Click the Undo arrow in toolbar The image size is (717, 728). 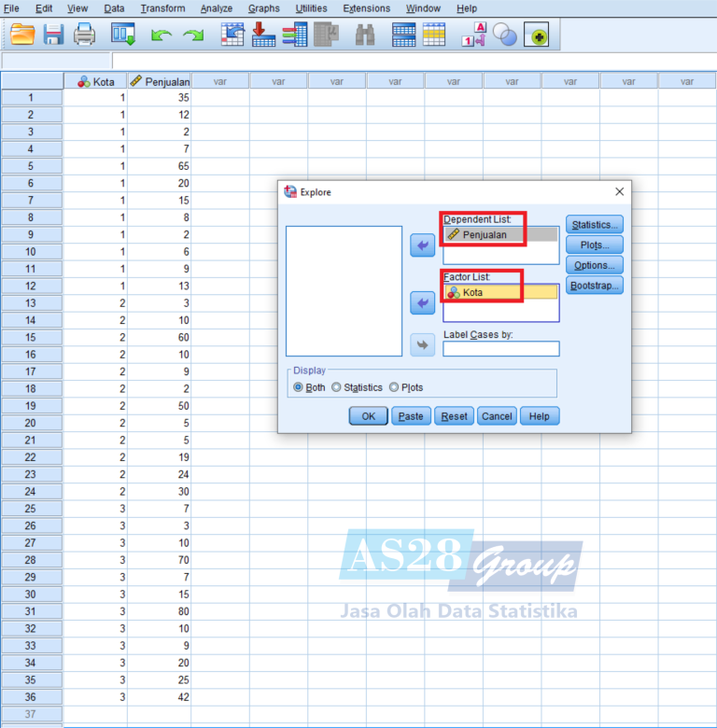tap(162, 35)
